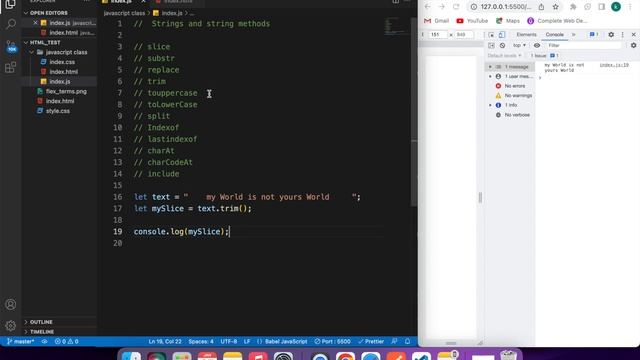Switch to the Elements tab in DevTools

click(527, 35)
